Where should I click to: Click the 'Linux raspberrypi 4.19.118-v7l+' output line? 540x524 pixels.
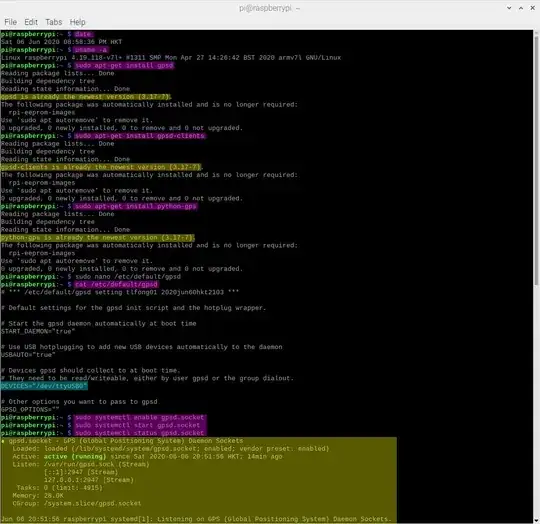[x=171, y=58]
